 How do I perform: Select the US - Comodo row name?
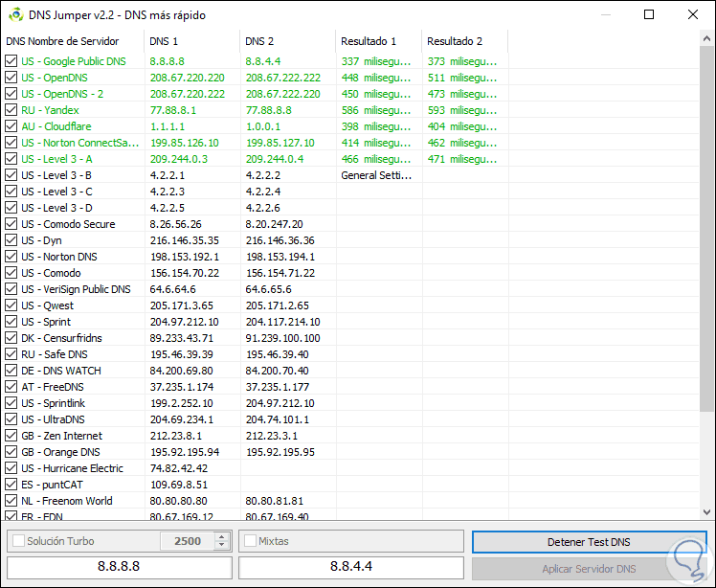(51, 273)
